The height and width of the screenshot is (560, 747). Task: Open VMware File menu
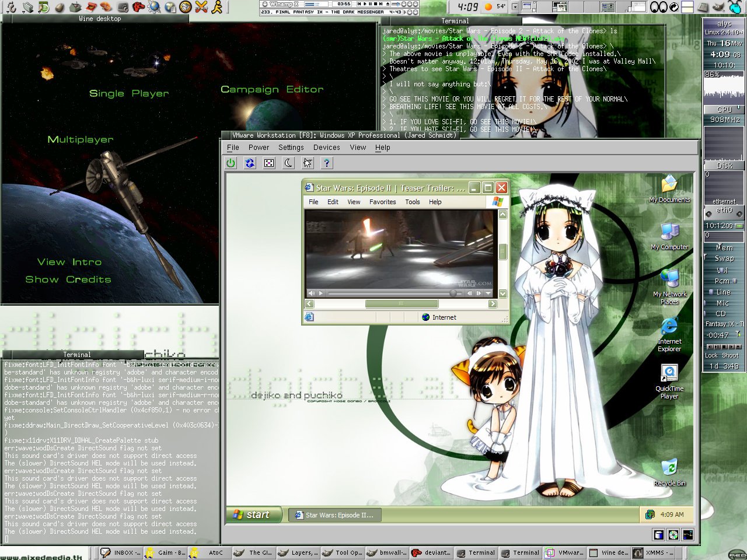pyautogui.click(x=233, y=148)
